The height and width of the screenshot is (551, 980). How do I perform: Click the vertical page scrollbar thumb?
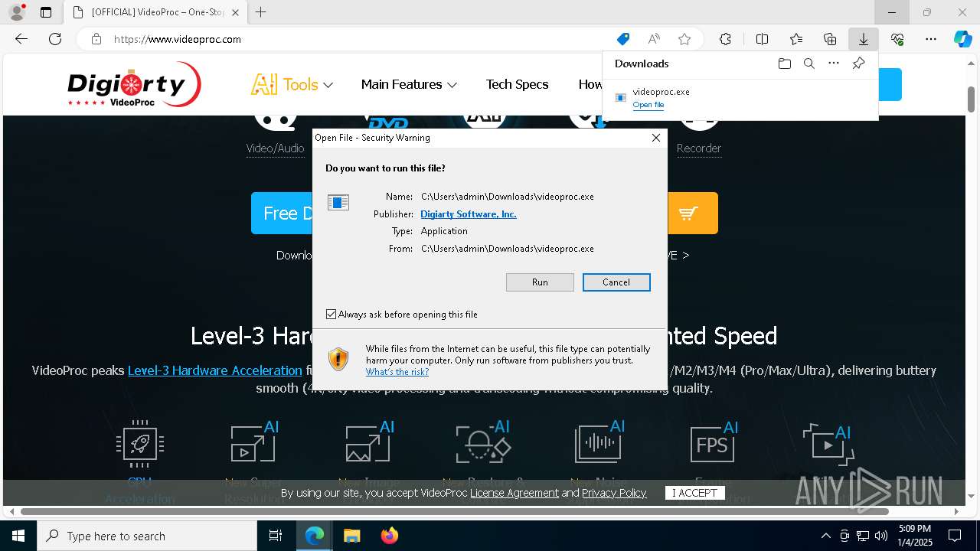972,99
